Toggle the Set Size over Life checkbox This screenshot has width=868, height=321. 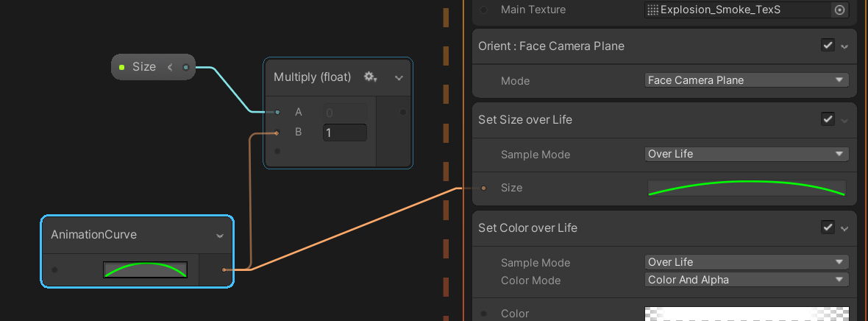(x=828, y=119)
